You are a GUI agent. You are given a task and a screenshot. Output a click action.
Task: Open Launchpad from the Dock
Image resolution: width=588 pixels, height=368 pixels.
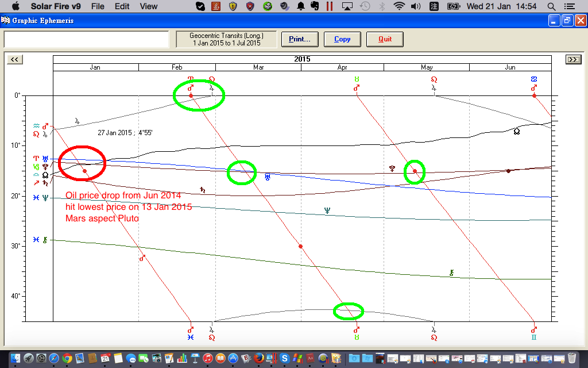[x=29, y=358]
